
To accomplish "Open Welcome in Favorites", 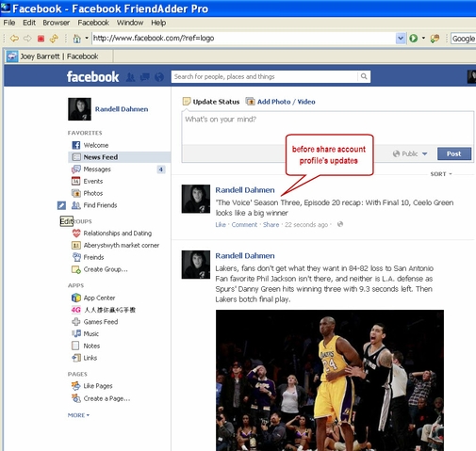I will [96, 145].
